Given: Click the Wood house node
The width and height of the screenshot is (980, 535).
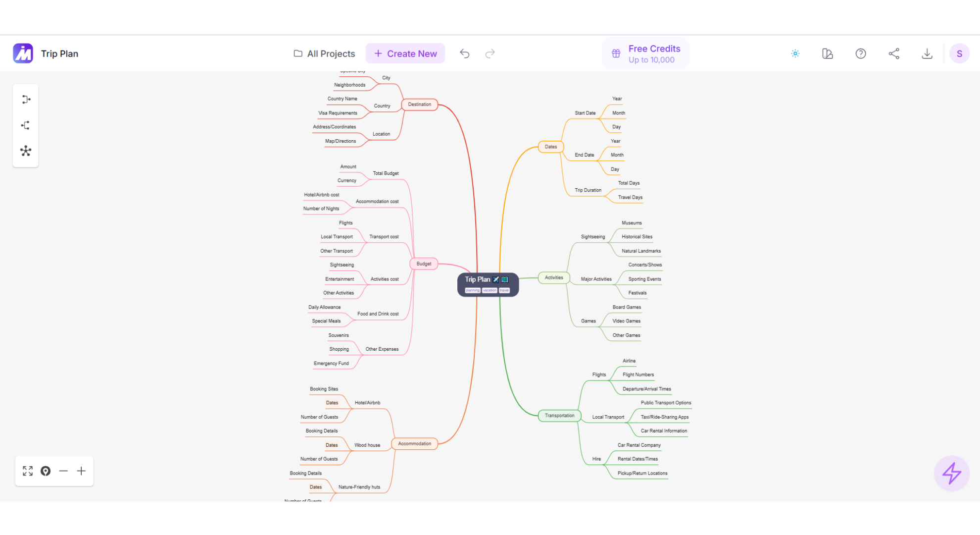Looking at the screenshot, I should pyautogui.click(x=367, y=445).
